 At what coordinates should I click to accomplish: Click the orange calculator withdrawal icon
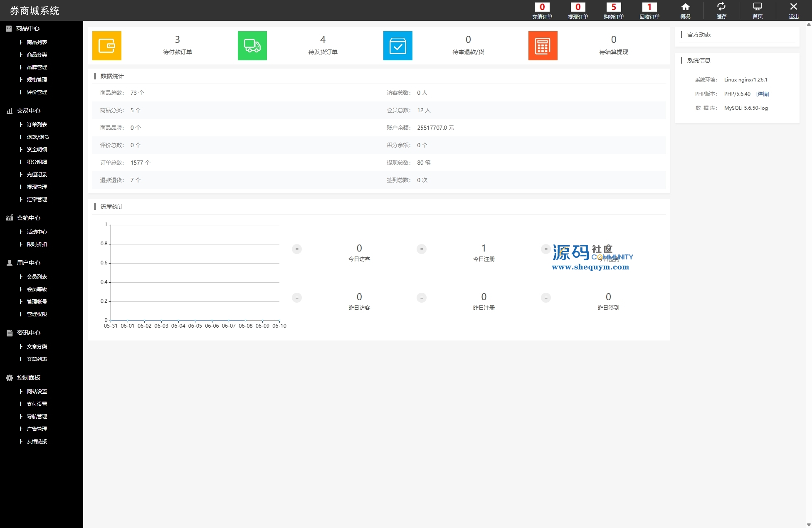tap(543, 46)
